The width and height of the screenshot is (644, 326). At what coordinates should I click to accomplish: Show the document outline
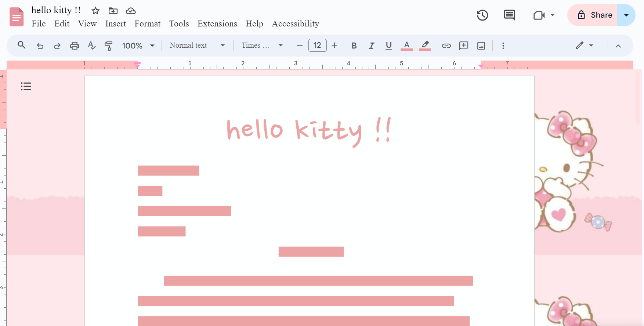26,86
